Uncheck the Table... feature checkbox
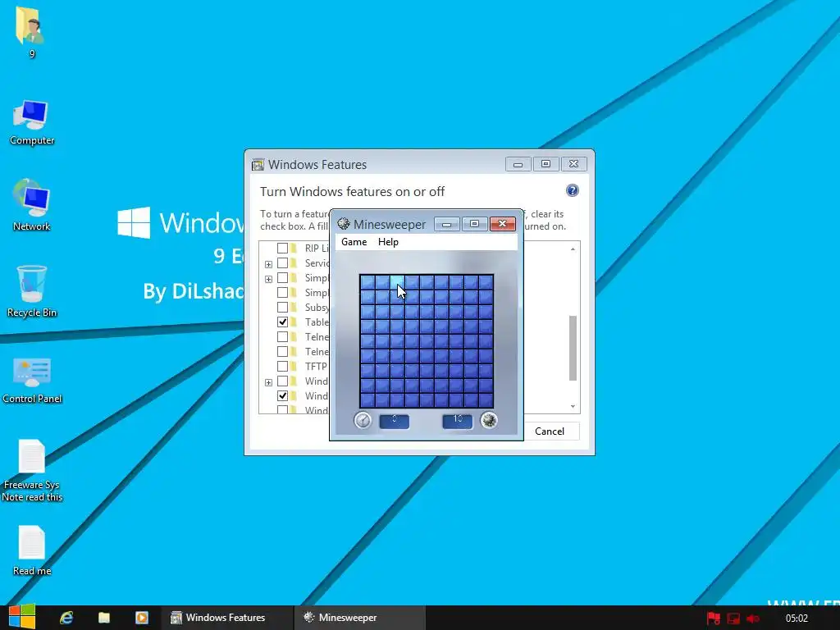 click(282, 322)
